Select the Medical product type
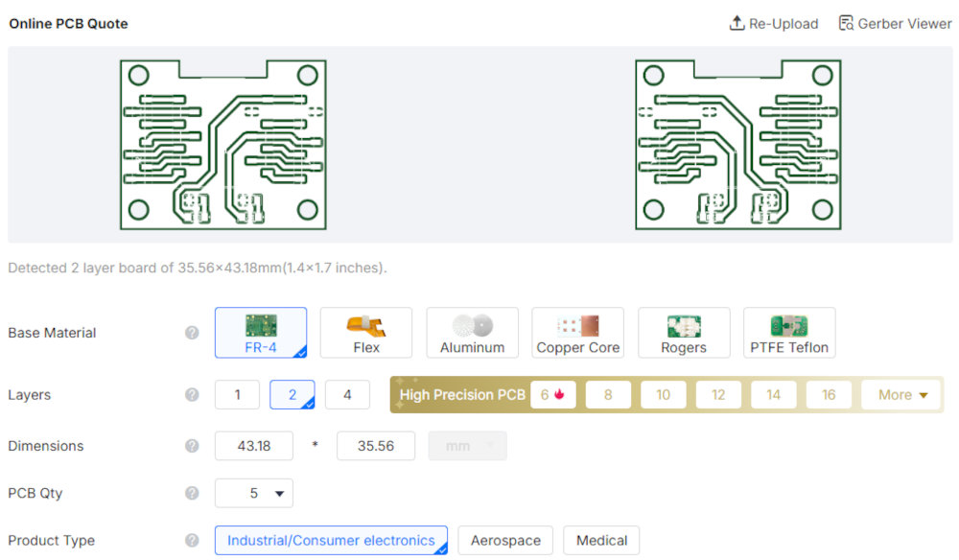 pyautogui.click(x=601, y=541)
